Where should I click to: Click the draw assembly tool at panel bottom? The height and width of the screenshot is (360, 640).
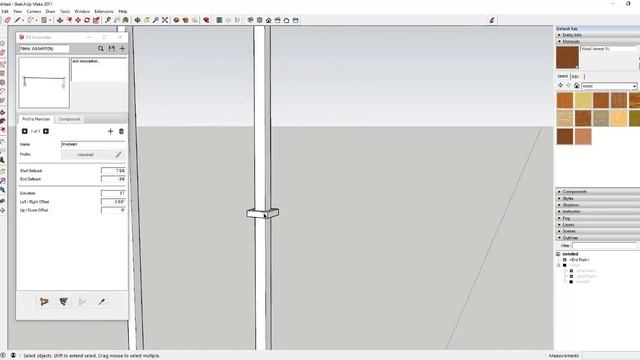(x=44, y=302)
